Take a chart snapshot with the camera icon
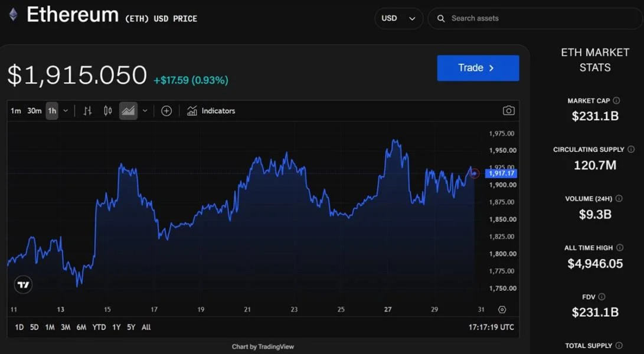This screenshot has width=644, height=354. point(508,111)
